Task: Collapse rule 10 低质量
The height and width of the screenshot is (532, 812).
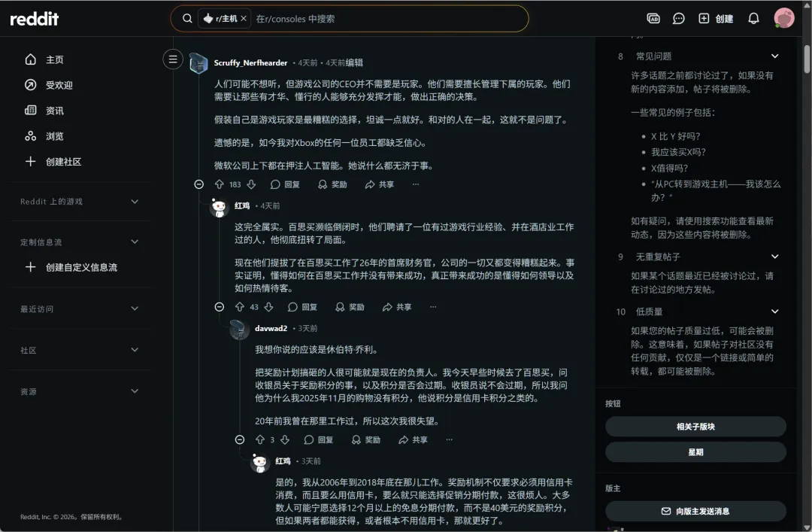Action: coord(774,312)
